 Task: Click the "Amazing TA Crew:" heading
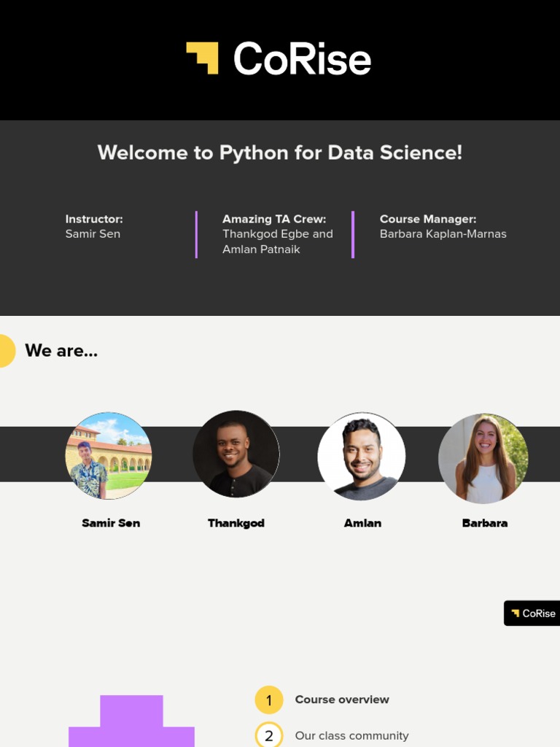pos(274,219)
